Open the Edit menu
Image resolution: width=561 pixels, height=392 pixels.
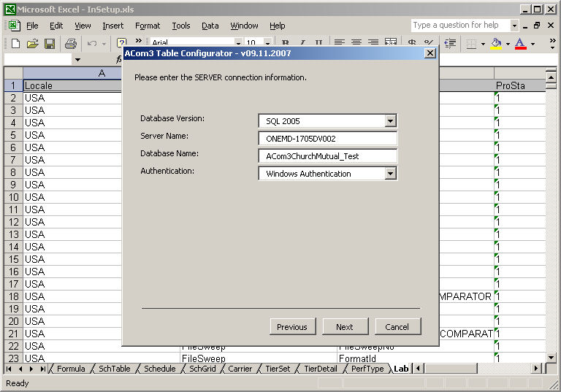(56, 26)
